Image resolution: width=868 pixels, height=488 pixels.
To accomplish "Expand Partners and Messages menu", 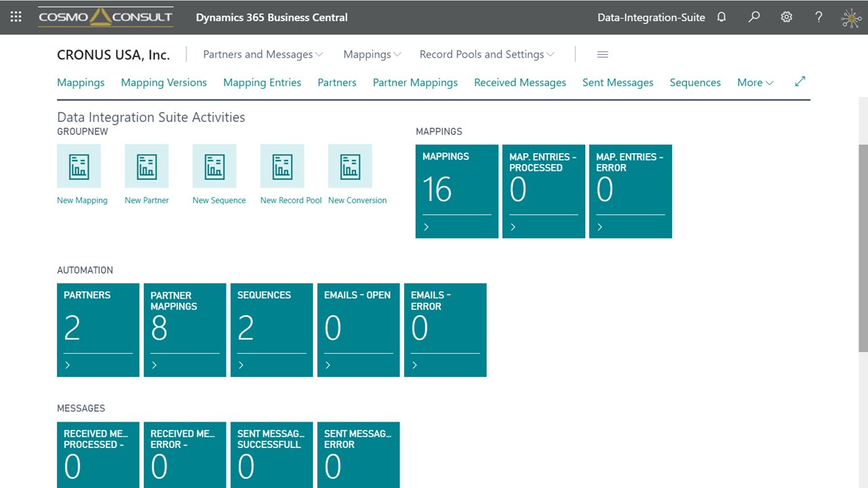I will coord(263,54).
